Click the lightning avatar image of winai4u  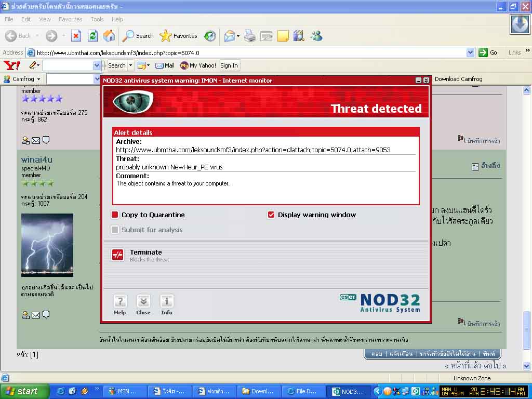47,245
